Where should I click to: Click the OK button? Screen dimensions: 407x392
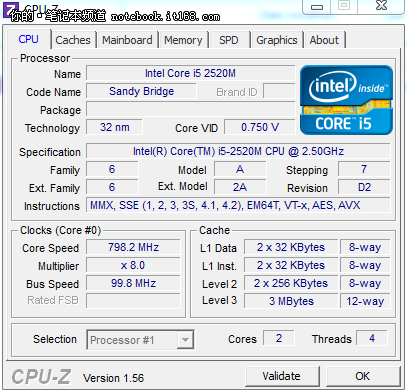point(363,376)
